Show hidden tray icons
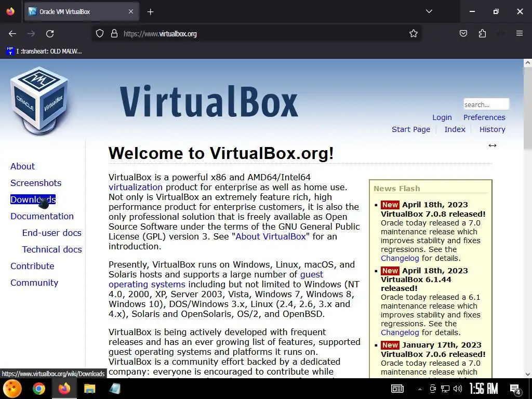The image size is (532, 399). [420, 389]
